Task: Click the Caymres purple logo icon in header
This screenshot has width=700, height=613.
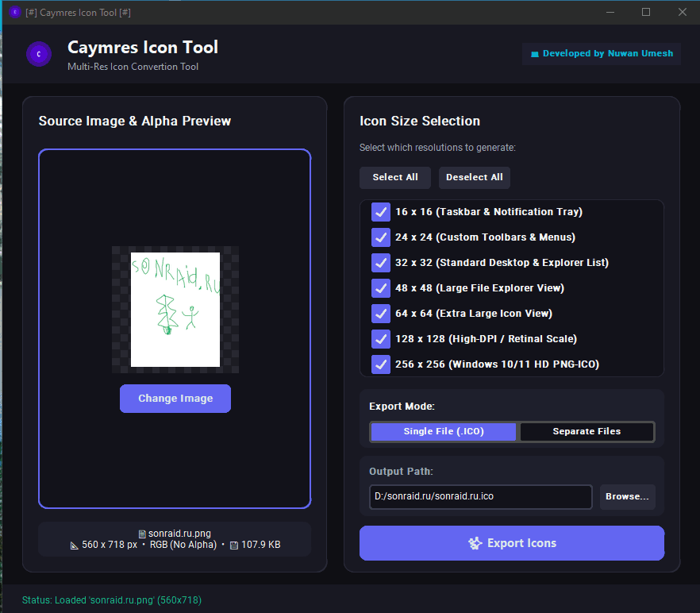Action: pos(39,54)
